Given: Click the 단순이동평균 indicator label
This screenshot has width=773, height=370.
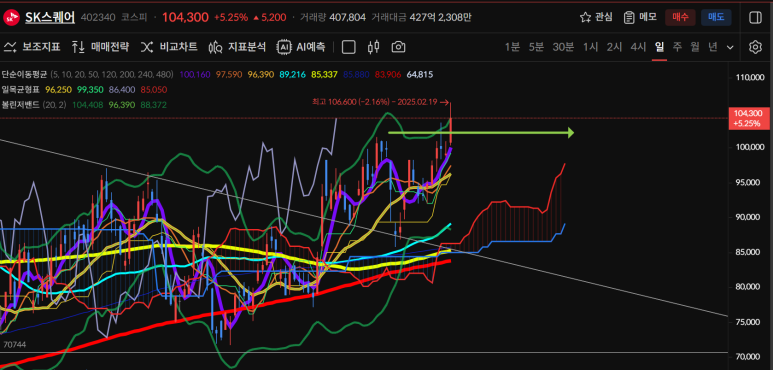Looking at the screenshot, I should click(24, 74).
